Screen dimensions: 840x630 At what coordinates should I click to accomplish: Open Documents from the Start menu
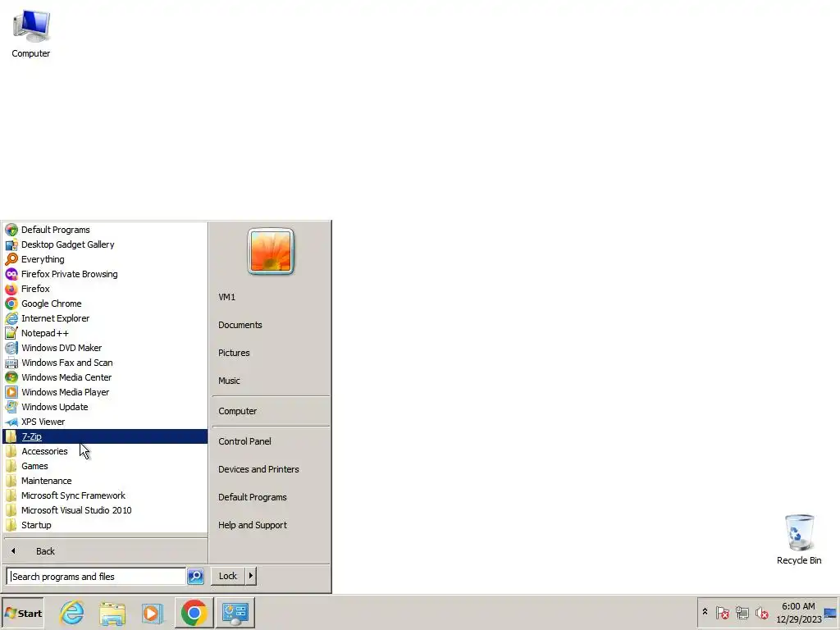pyautogui.click(x=271, y=325)
